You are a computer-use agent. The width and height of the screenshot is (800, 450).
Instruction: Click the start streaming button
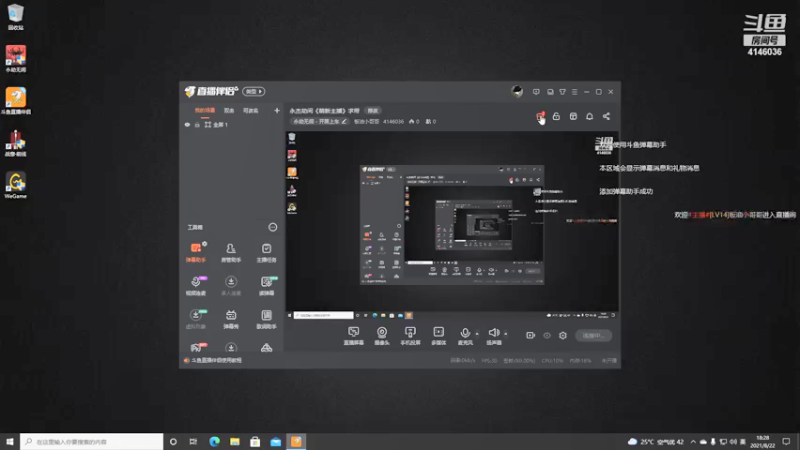[x=593, y=335]
